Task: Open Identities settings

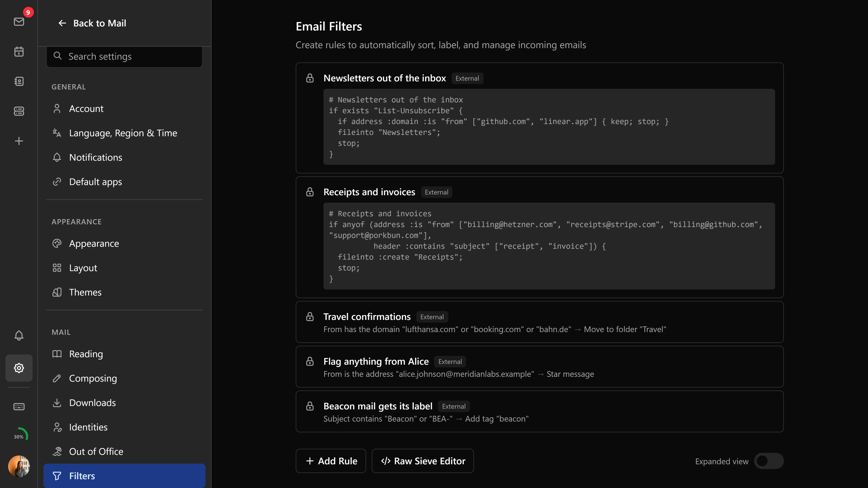Action: coord(124,427)
